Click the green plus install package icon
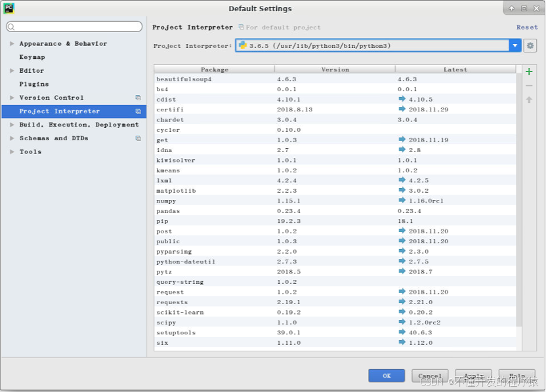 pyautogui.click(x=529, y=71)
